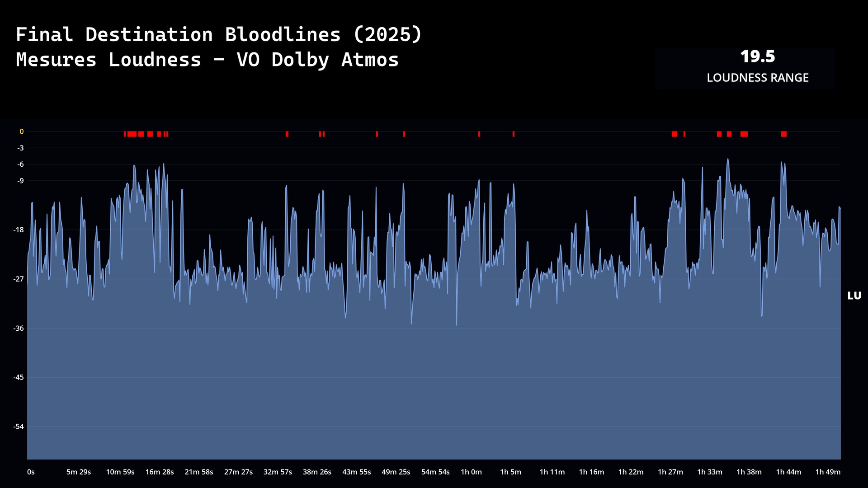Click the 43m 55s time label
The width and height of the screenshot is (868, 488).
pos(357,472)
